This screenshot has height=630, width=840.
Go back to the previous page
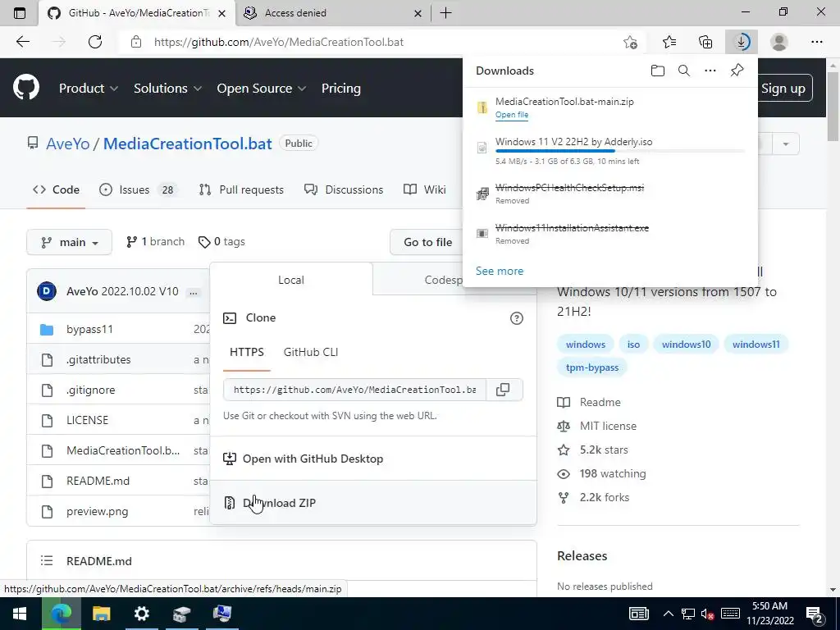22,42
